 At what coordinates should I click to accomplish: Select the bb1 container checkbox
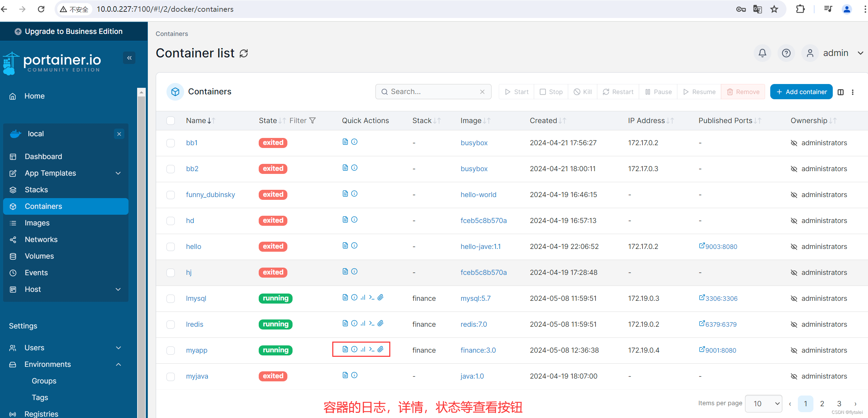coord(171,143)
